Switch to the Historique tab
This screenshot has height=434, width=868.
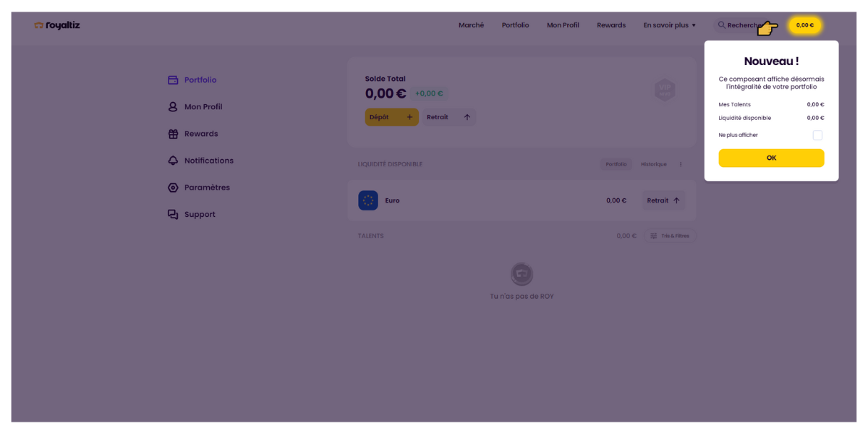click(653, 164)
